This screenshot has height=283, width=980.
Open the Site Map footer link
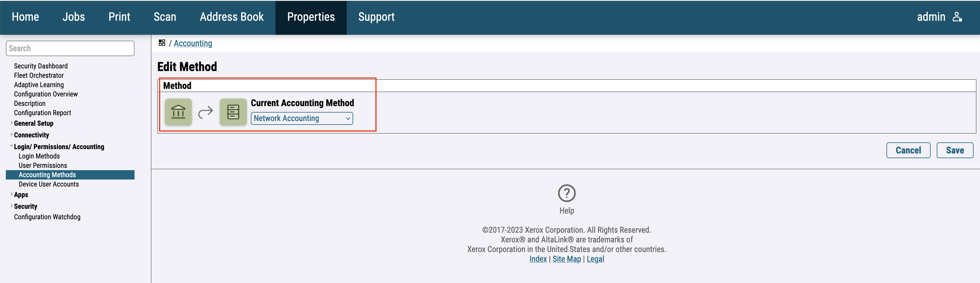coord(567,259)
